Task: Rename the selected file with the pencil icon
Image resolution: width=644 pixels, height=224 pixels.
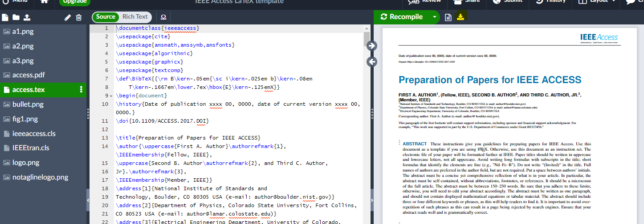Action: pyautogui.click(x=68, y=17)
